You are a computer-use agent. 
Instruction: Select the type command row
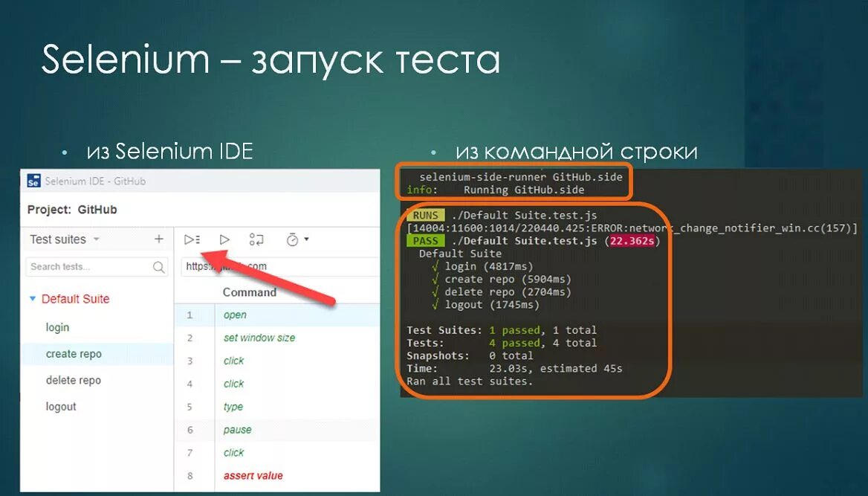click(277, 407)
